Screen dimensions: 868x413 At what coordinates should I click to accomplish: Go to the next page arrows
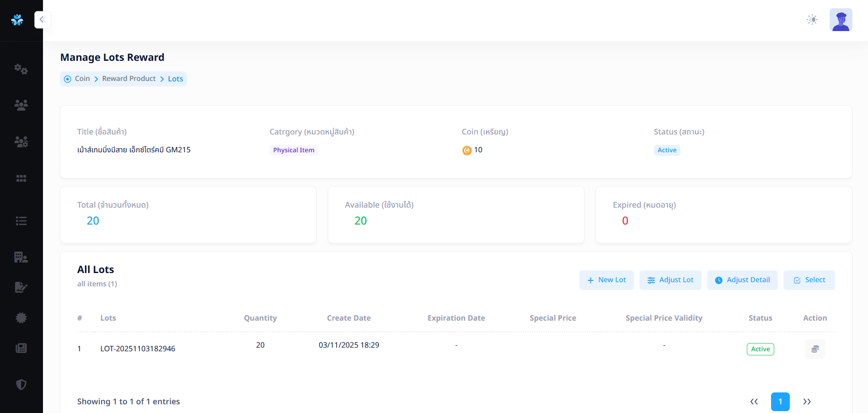coord(807,402)
